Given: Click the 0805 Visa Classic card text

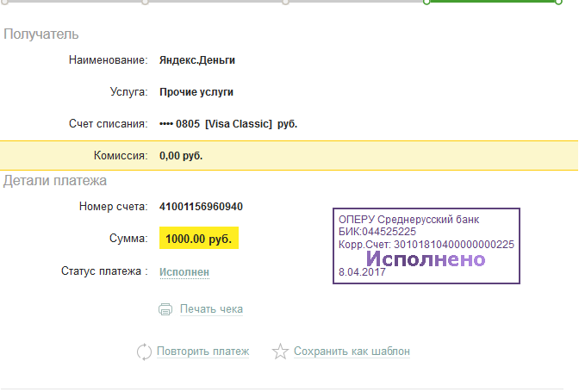Looking at the screenshot, I should [x=228, y=124].
